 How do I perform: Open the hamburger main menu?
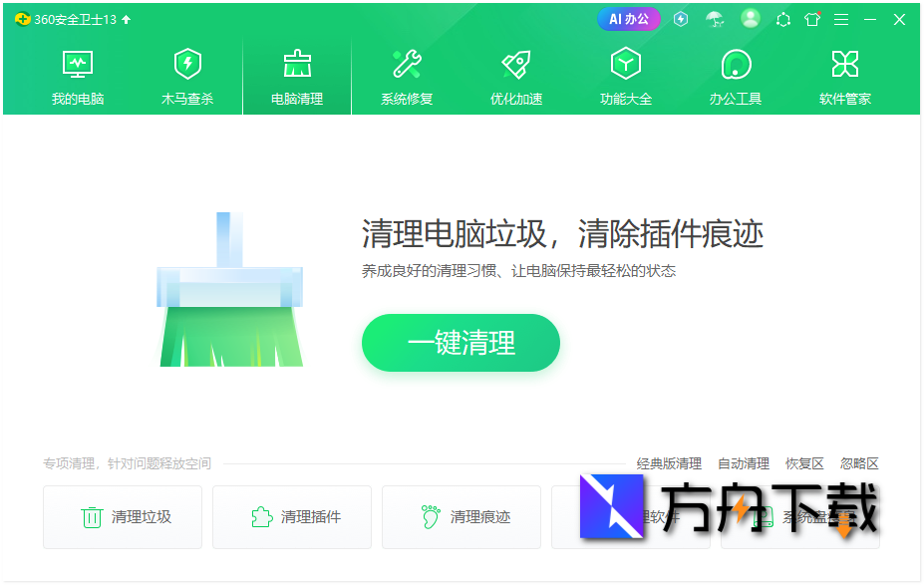tap(840, 19)
